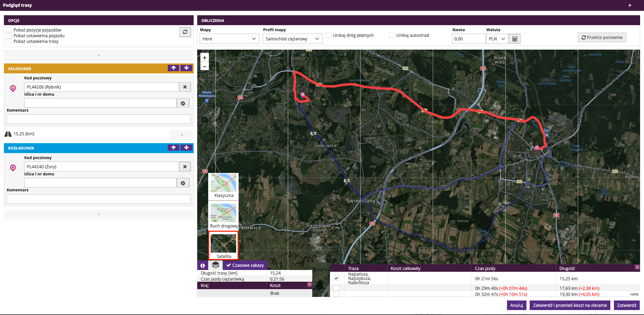Click Załadunek Kod pocztowy field
Image resolution: width=644 pixels, height=315 pixels.
pyautogui.click(x=101, y=87)
